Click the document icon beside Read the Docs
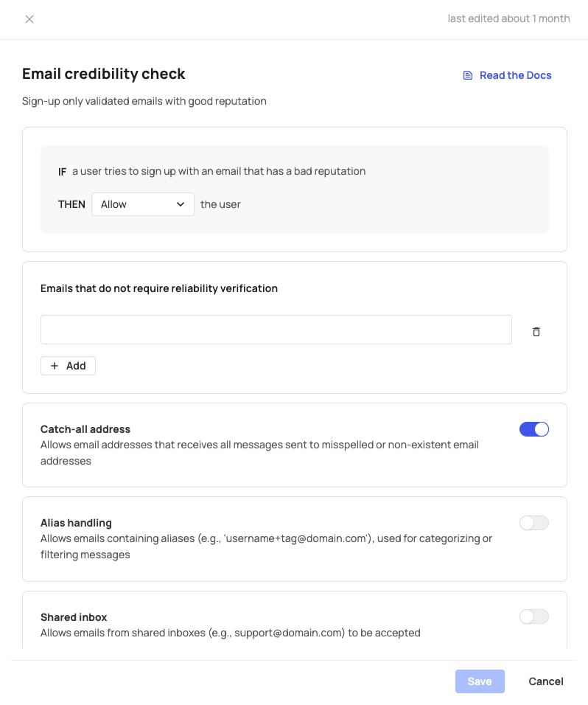 tap(467, 74)
